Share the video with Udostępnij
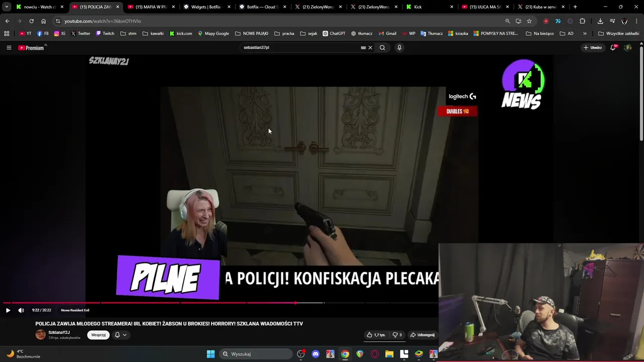Screen dimensions: 644x362 422,335
